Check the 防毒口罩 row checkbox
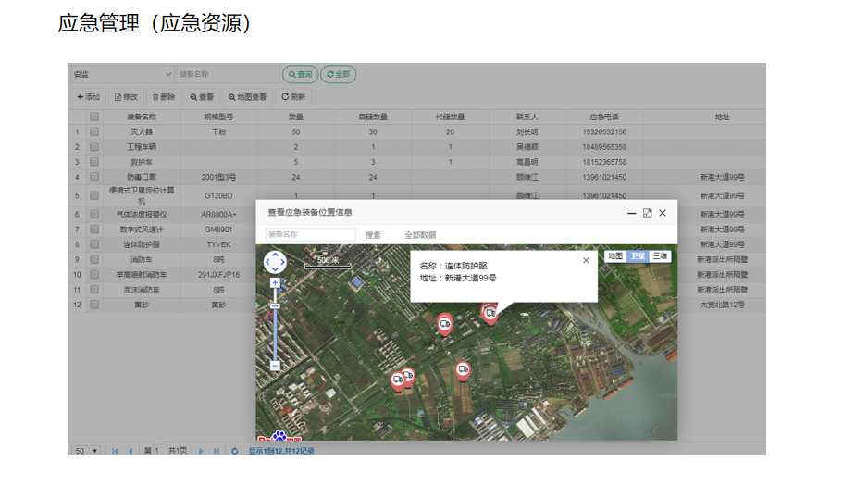The height and width of the screenshot is (486, 868). [x=94, y=177]
